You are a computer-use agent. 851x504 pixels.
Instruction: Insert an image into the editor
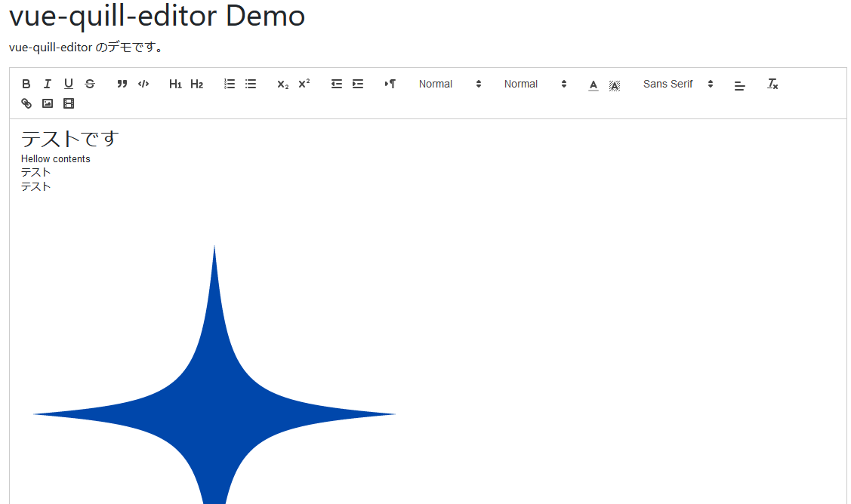click(48, 103)
